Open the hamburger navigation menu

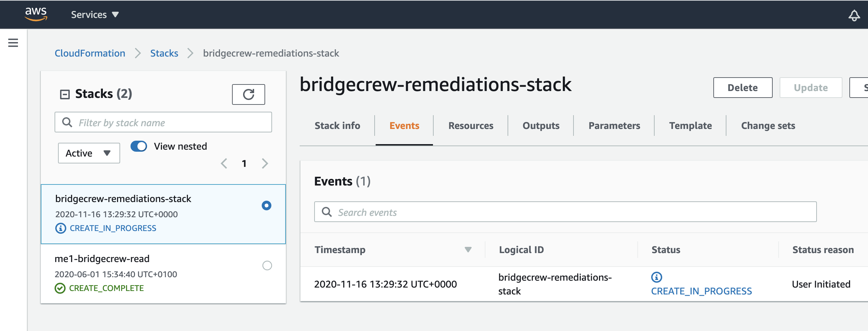click(x=13, y=43)
